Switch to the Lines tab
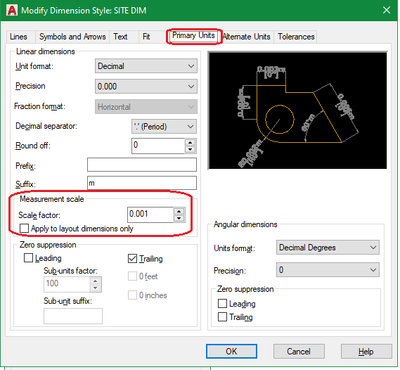The height and width of the screenshot is (370, 400). (x=18, y=37)
